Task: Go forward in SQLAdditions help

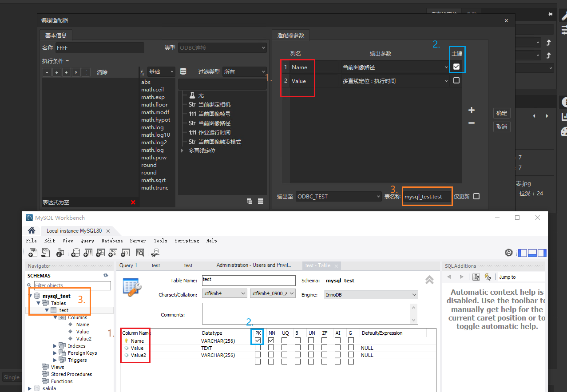Action: [x=462, y=277]
